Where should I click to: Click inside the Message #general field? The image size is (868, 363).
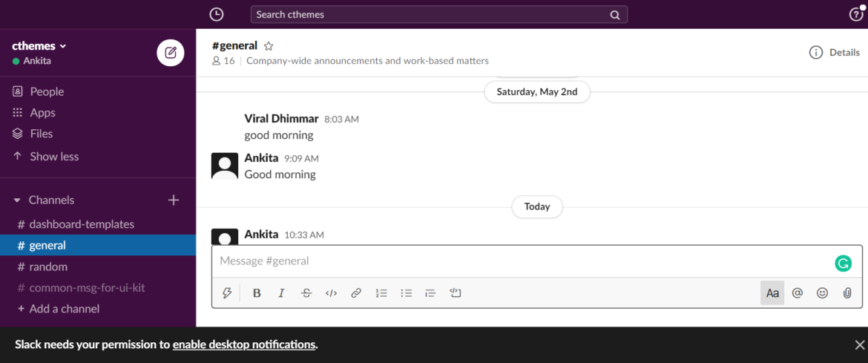[x=520, y=261]
